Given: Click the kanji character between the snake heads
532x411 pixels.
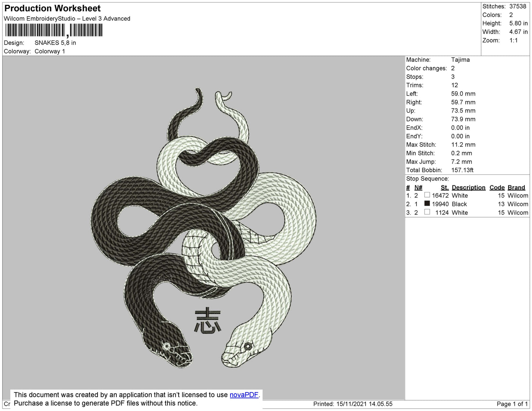Looking at the screenshot, I should point(207,321).
